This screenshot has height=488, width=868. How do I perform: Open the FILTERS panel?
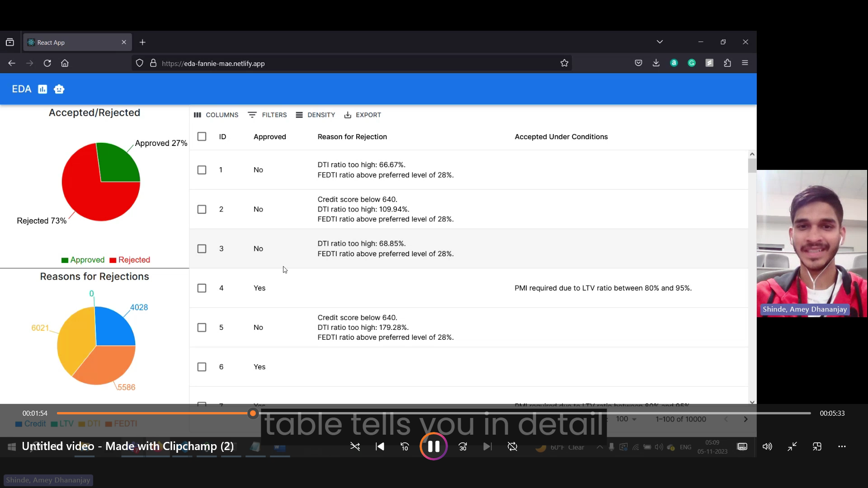(268, 115)
